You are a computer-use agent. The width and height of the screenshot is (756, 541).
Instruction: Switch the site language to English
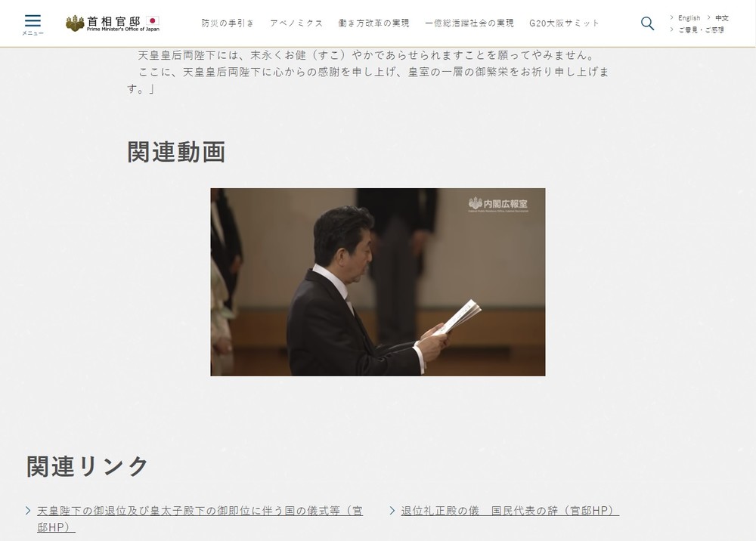tap(689, 17)
